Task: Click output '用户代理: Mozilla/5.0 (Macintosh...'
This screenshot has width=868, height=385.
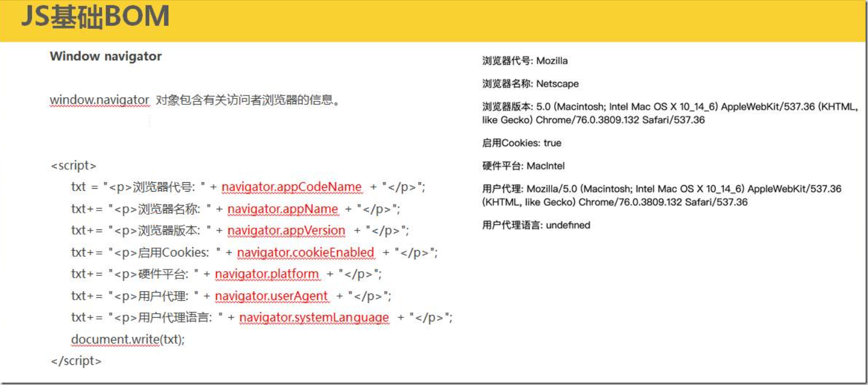Action: 661,195
